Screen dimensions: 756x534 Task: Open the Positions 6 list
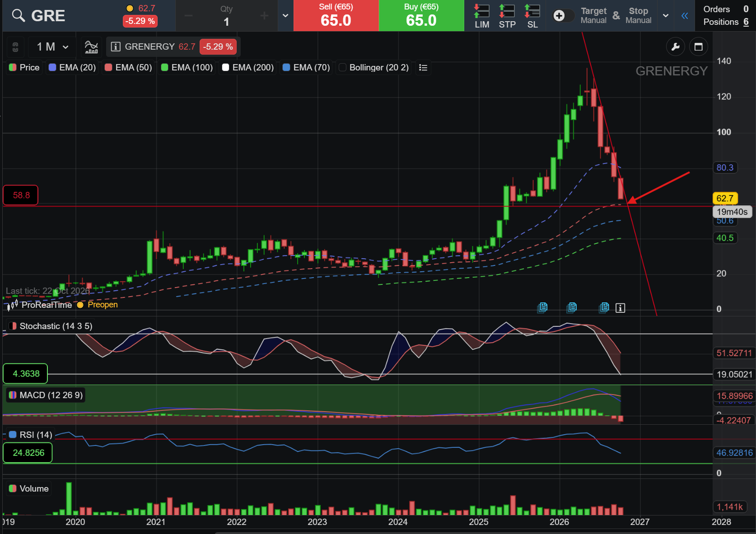726,22
